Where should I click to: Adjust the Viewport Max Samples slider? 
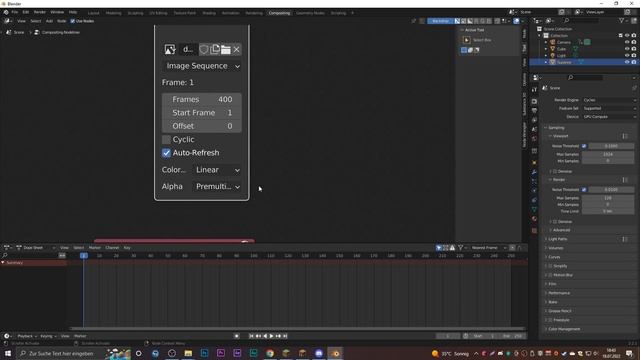[x=608, y=154]
